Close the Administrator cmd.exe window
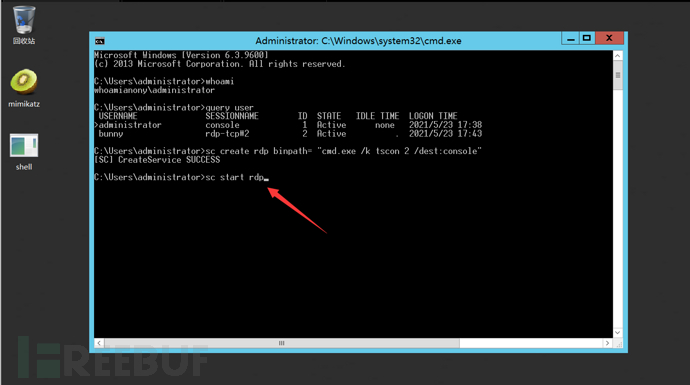 tap(609, 38)
